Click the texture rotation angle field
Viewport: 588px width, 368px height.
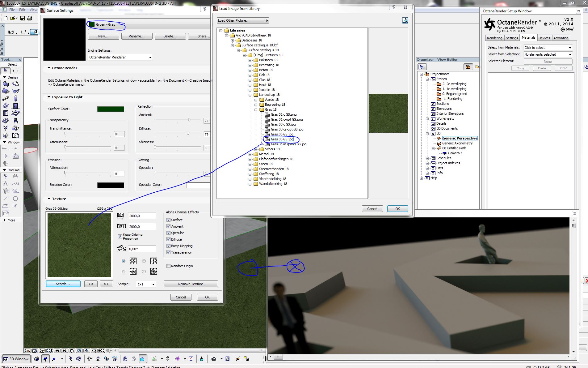[x=142, y=249]
